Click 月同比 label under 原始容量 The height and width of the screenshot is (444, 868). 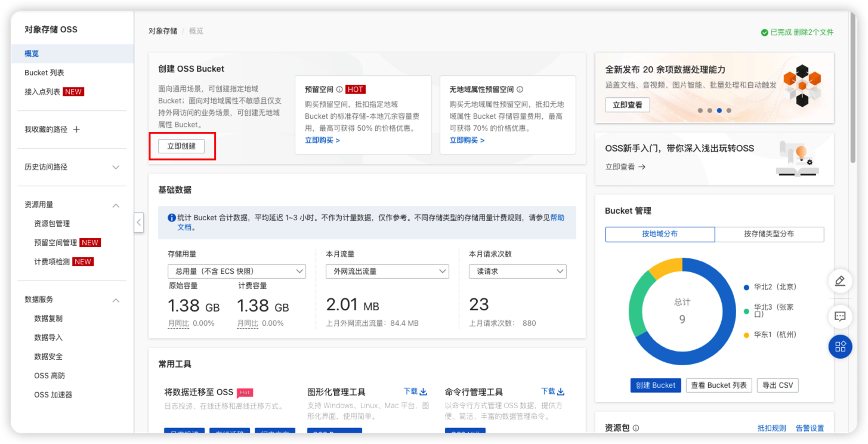(x=178, y=323)
